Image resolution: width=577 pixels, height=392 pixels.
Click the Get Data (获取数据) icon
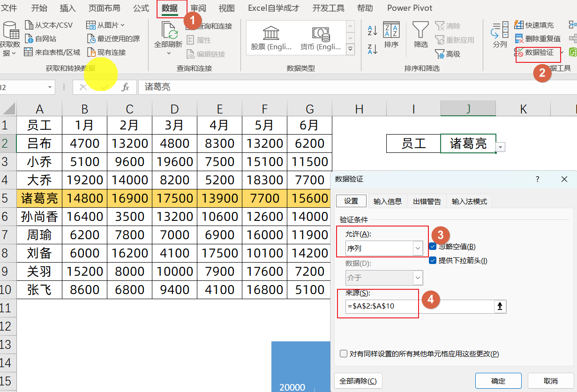[10, 30]
